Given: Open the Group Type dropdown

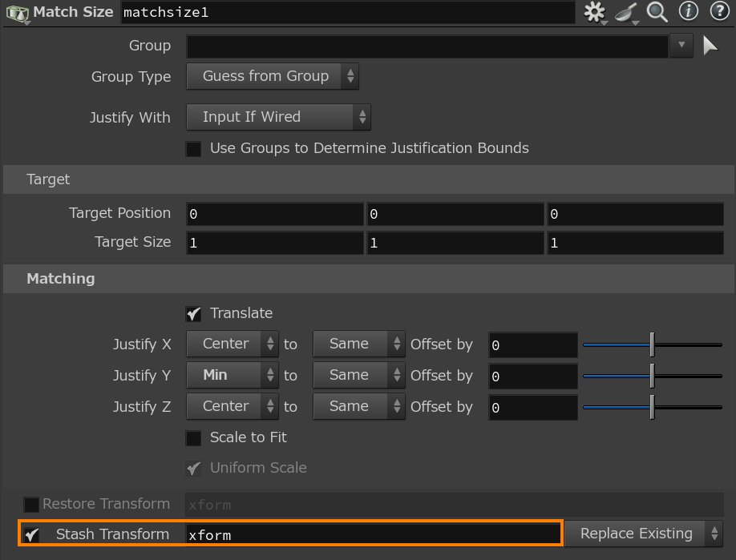Looking at the screenshot, I should 273,77.
